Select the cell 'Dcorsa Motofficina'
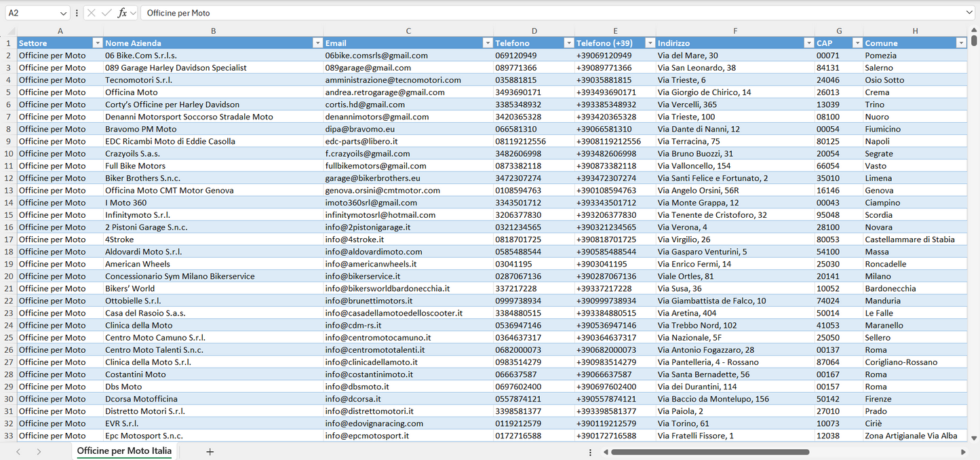This screenshot has height=460, width=980. click(214, 399)
